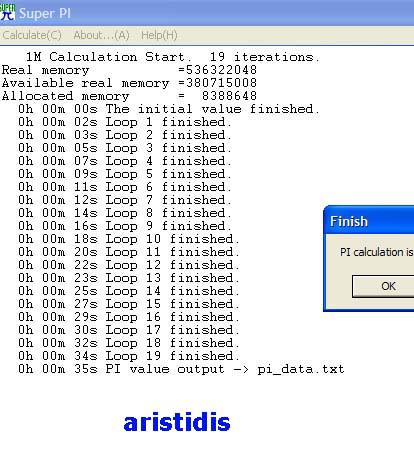The image size is (414, 474).
Task: Click the 'Loop 12 finished' line
Action: pos(129,265)
